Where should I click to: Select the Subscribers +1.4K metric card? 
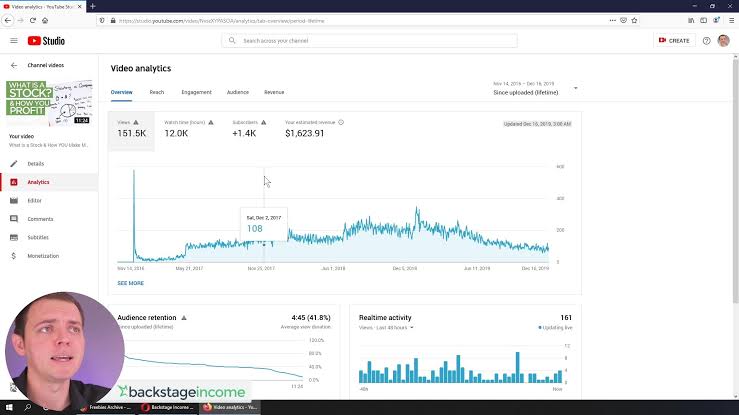coord(249,131)
